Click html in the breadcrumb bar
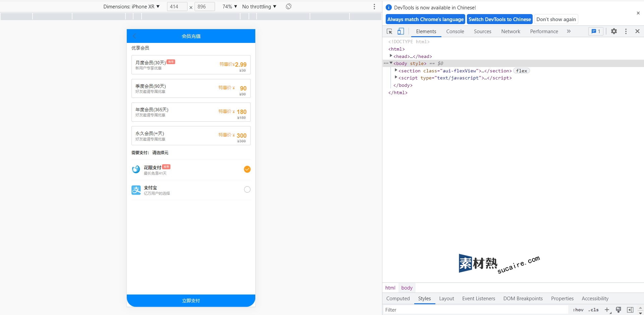The height and width of the screenshot is (315, 644). tap(390, 288)
